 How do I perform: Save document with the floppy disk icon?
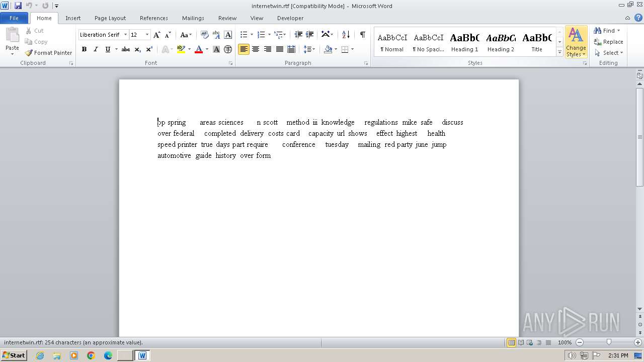coord(18,6)
